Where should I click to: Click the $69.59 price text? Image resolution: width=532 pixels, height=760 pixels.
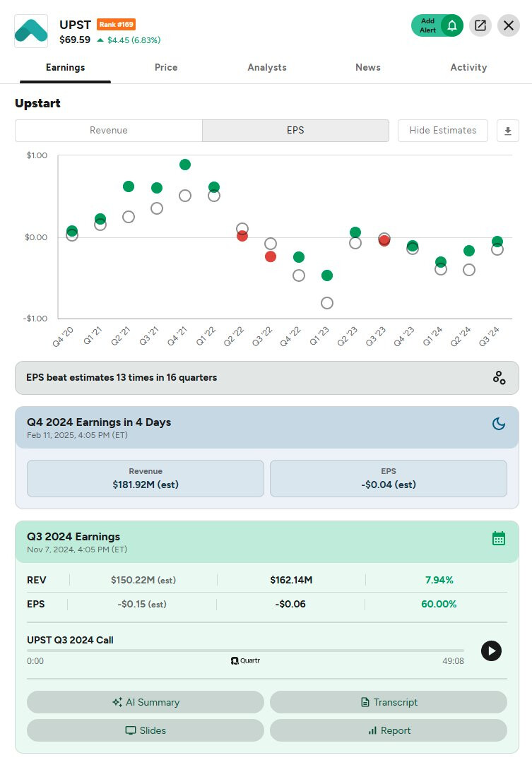pos(75,40)
